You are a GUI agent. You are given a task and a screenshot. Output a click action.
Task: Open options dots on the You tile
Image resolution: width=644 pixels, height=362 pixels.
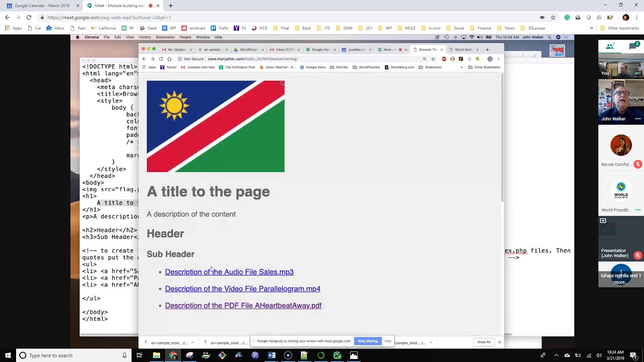point(638,73)
